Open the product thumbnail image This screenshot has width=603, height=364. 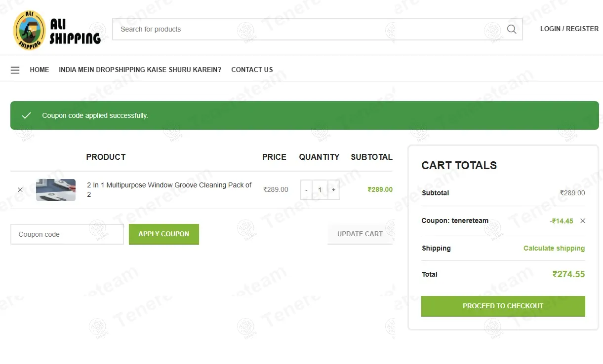tap(56, 190)
